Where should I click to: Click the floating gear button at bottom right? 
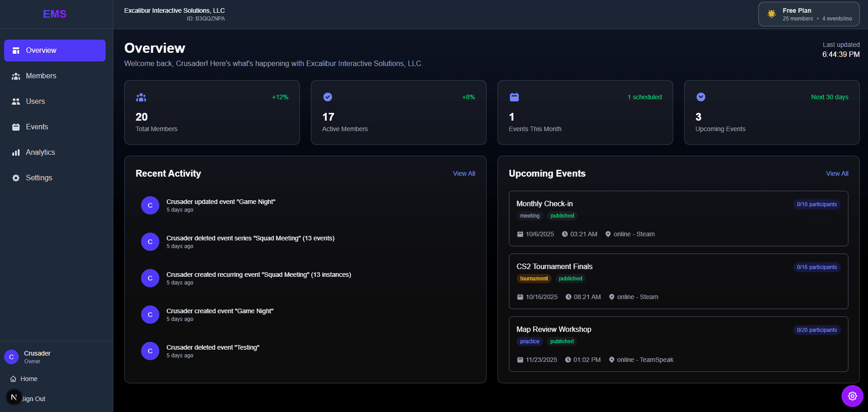(x=852, y=396)
